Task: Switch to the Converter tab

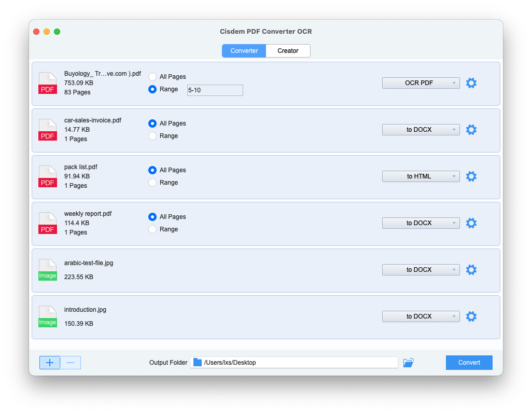Action: (x=244, y=50)
